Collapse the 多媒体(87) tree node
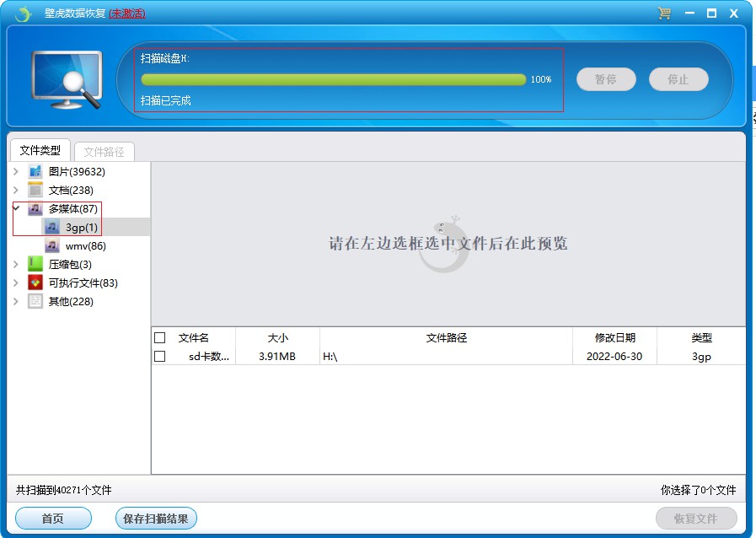The image size is (756, 538). 16,208
